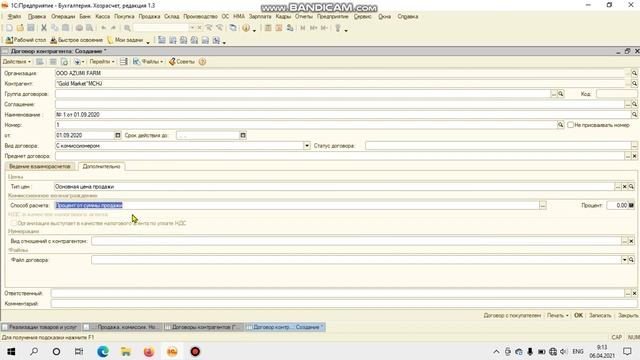Open the Печать dropdown at bottom

(x=558, y=316)
